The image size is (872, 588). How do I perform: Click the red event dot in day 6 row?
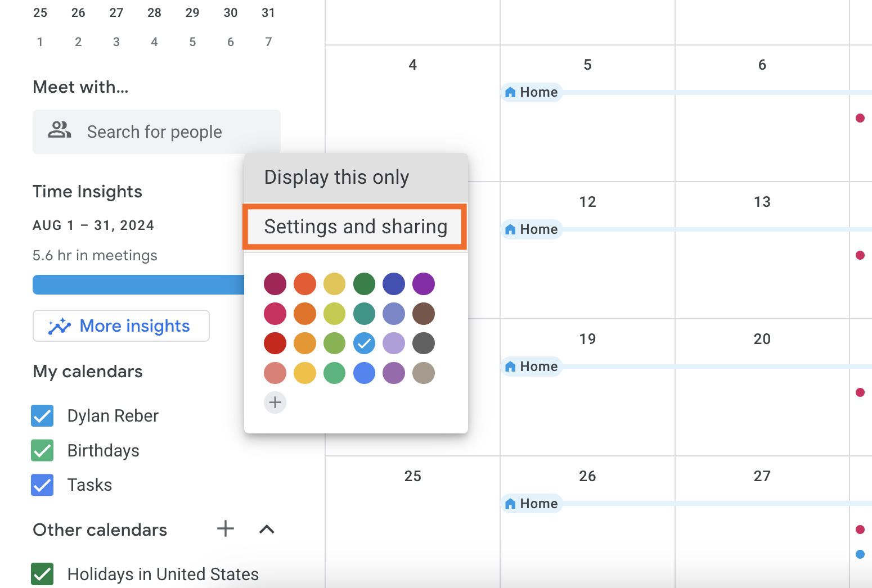pyautogui.click(x=860, y=118)
